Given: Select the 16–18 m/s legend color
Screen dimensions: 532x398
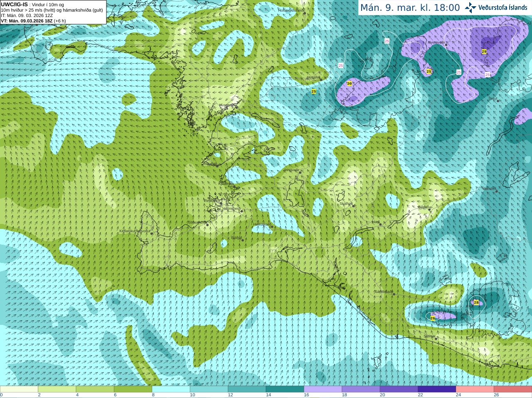Looking at the screenshot, I should click(x=323, y=389).
